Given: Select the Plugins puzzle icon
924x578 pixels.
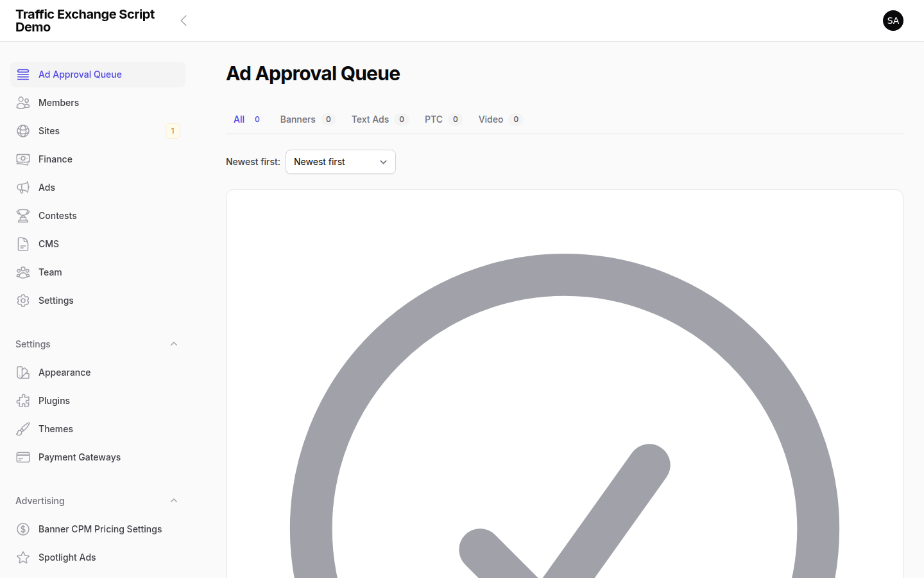Looking at the screenshot, I should pyautogui.click(x=22, y=400).
